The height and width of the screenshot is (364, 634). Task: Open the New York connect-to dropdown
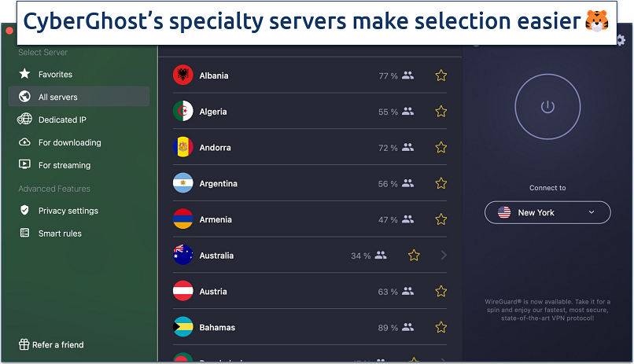click(547, 212)
